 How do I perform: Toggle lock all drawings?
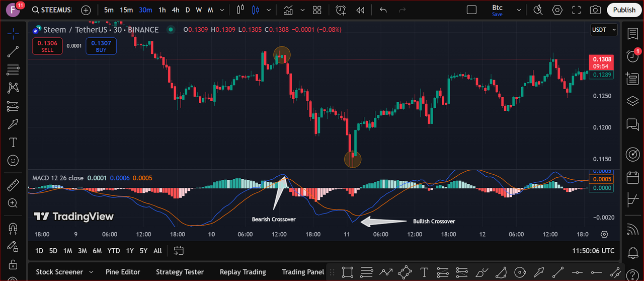(13, 264)
